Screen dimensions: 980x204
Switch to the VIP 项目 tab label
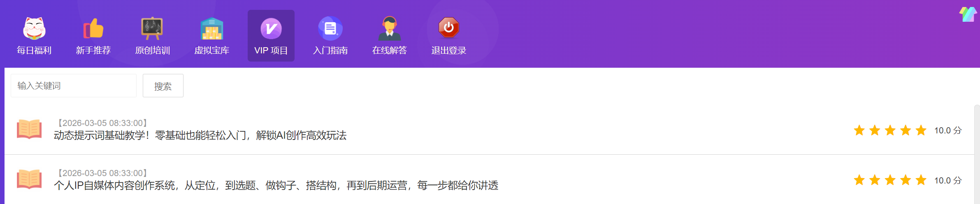click(271, 50)
